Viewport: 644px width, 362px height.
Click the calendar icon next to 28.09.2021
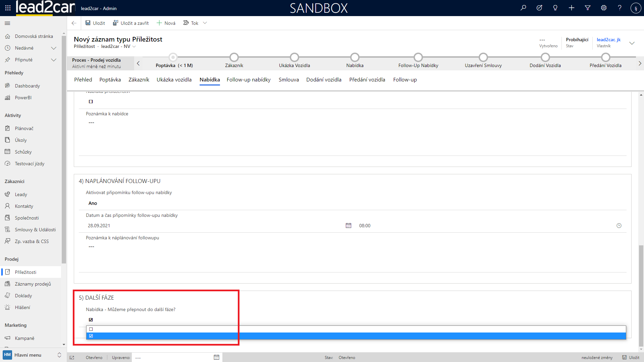pos(348,226)
